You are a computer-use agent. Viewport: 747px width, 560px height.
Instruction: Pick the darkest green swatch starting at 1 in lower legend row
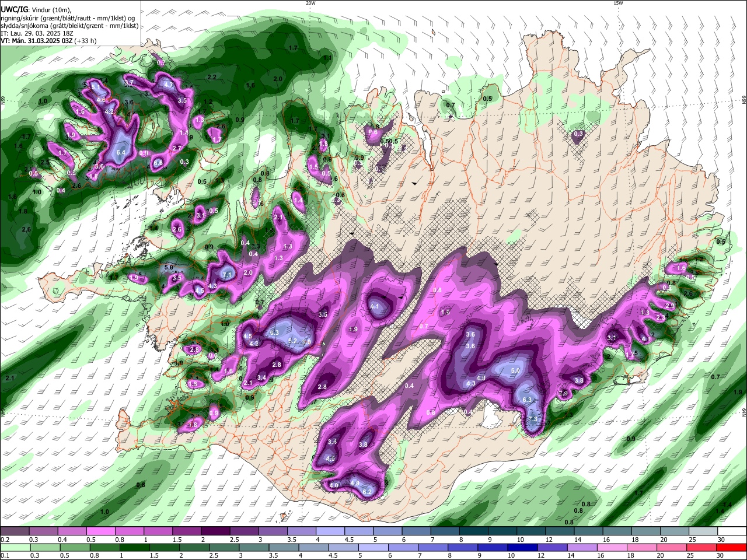(134, 547)
